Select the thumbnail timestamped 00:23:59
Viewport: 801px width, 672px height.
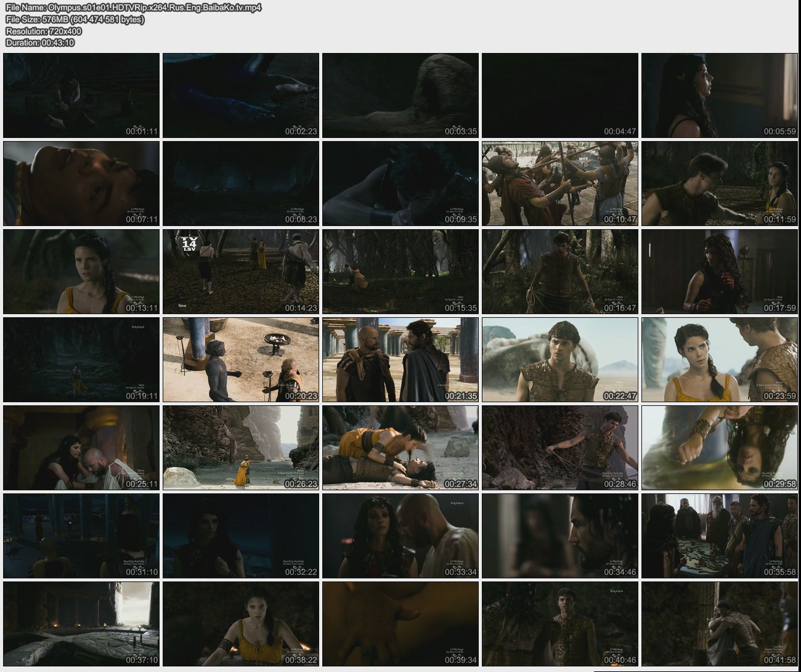tap(719, 360)
